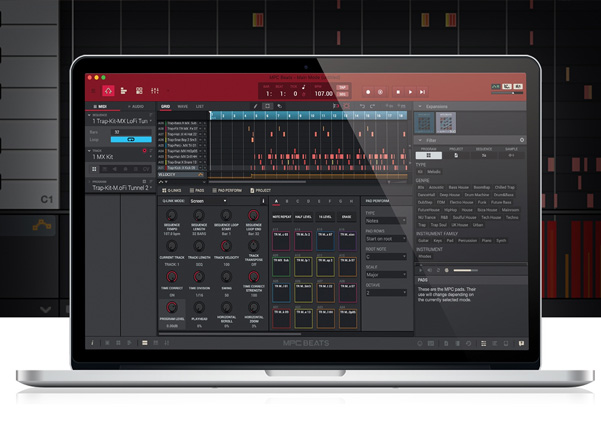601x436 pixels.
Task: Tap the TAP tempo button
Action: (342, 88)
